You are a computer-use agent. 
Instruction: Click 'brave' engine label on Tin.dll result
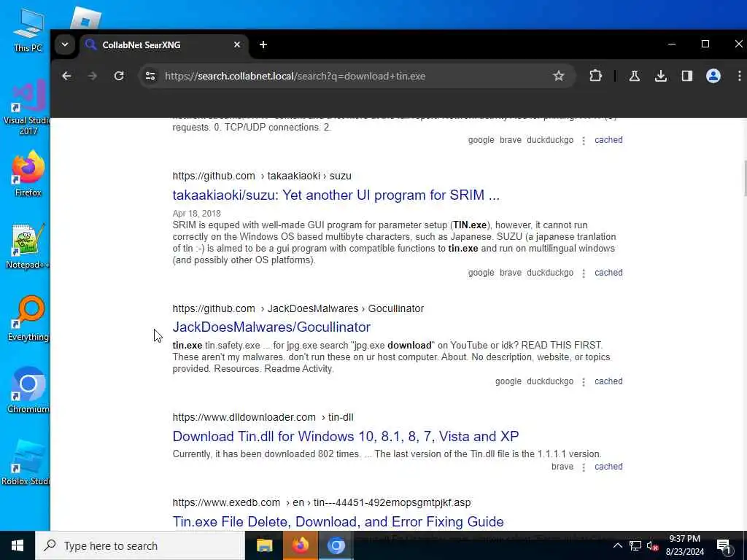pos(562,467)
